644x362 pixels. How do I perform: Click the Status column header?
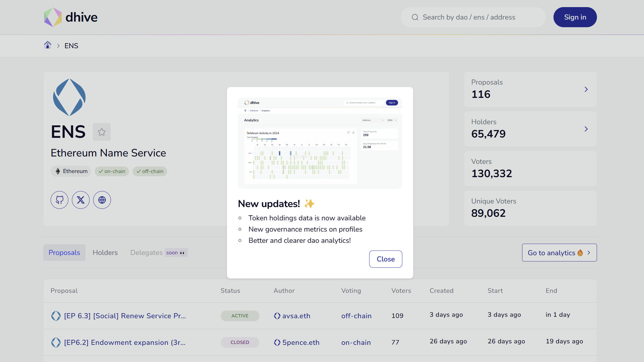[x=230, y=291]
